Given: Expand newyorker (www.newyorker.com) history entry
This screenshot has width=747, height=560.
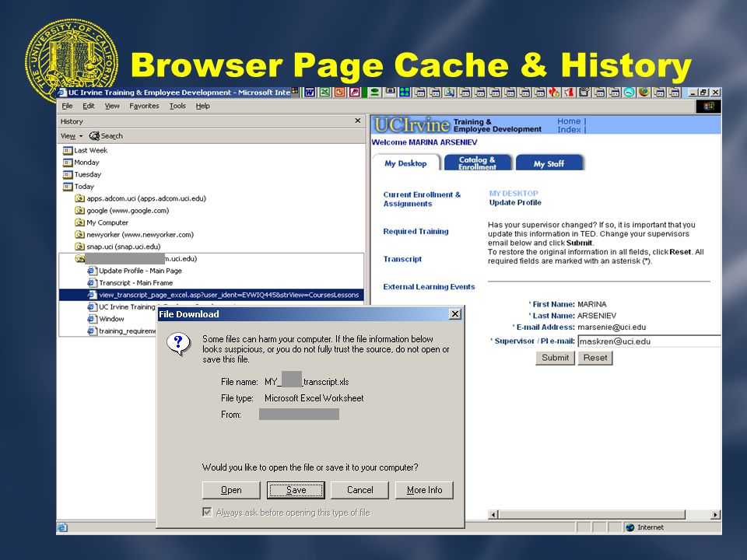Looking at the screenshot, I should pos(140,235).
